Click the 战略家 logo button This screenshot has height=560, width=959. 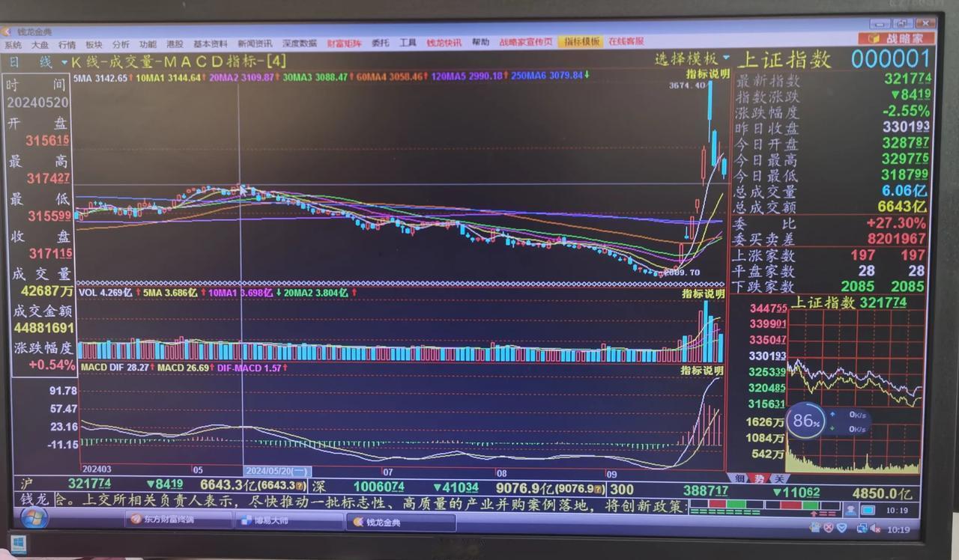click(898, 38)
